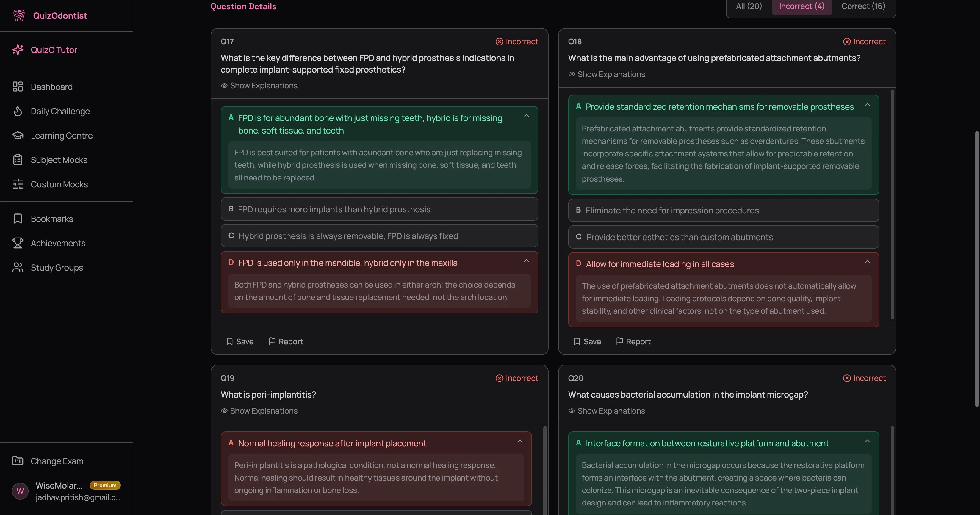Collapse option D explanation in Q18

[x=868, y=262]
